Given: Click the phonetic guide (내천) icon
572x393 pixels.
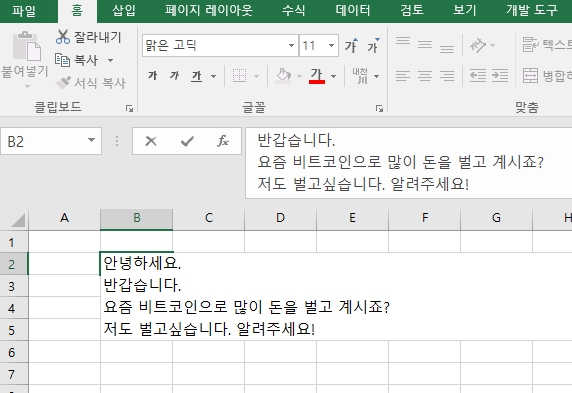Looking at the screenshot, I should pos(360,76).
